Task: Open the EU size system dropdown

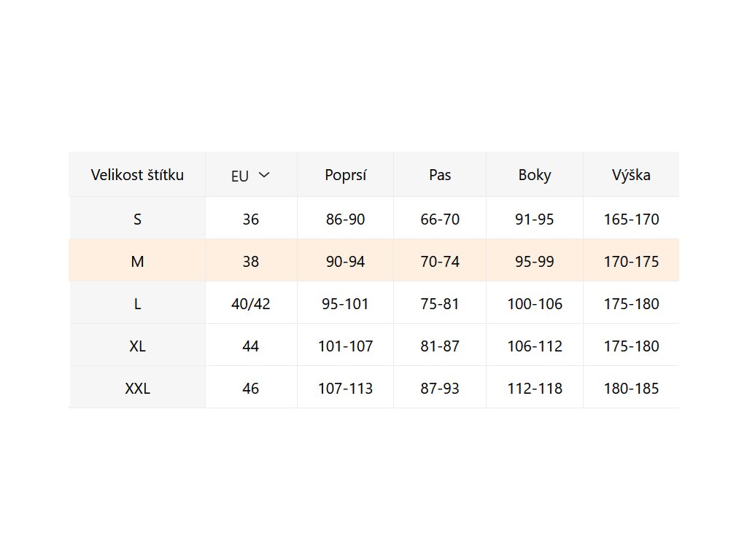Action: pos(250,175)
